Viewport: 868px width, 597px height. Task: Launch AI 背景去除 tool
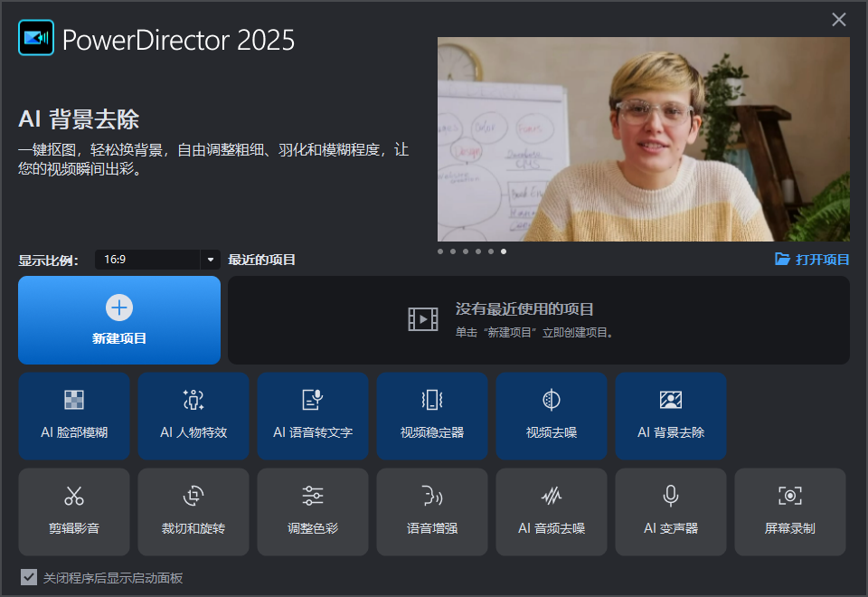point(671,416)
